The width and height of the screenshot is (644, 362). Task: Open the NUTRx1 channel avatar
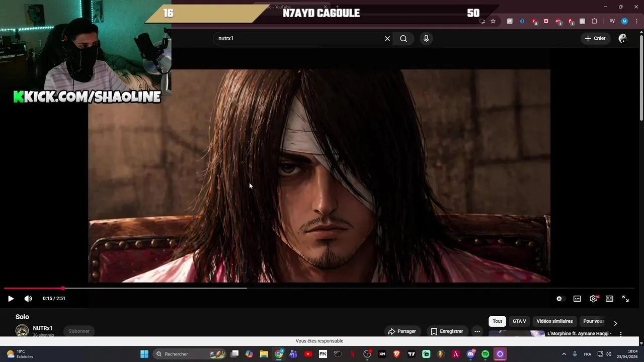coord(22,331)
